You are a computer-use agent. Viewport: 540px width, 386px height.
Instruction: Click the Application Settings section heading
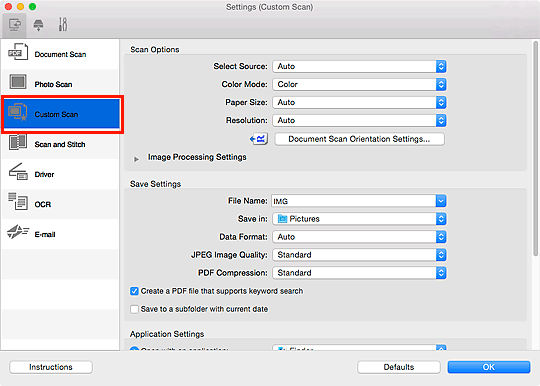[167, 334]
